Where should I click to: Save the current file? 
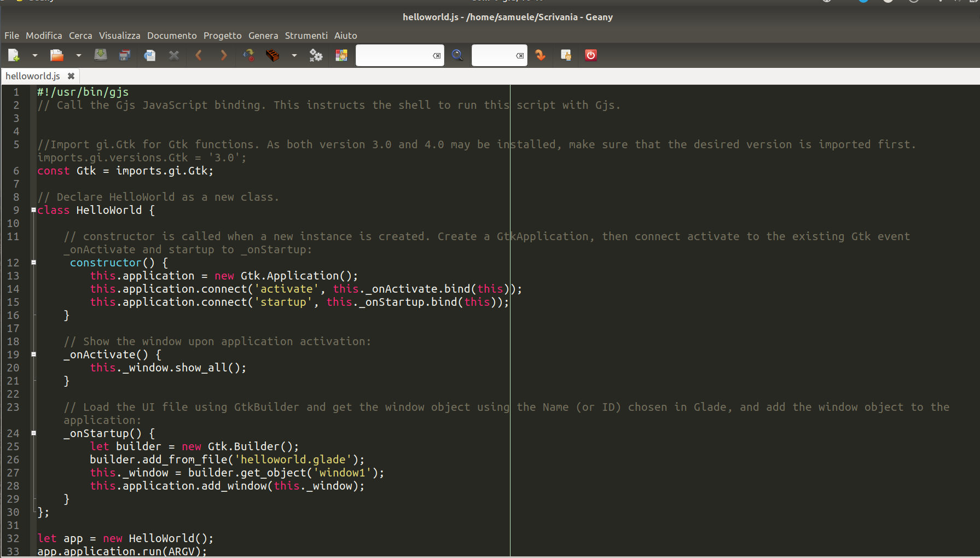(101, 55)
